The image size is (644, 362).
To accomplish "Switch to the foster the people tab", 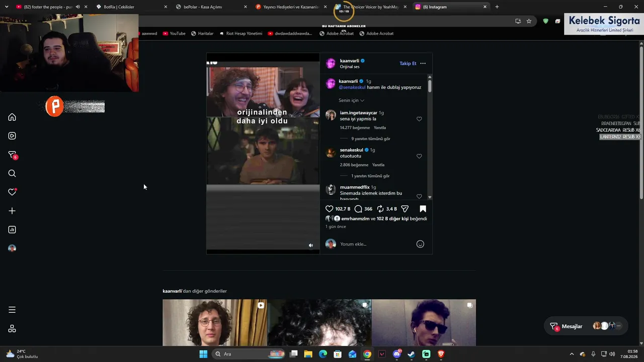I will tap(45, 7).
